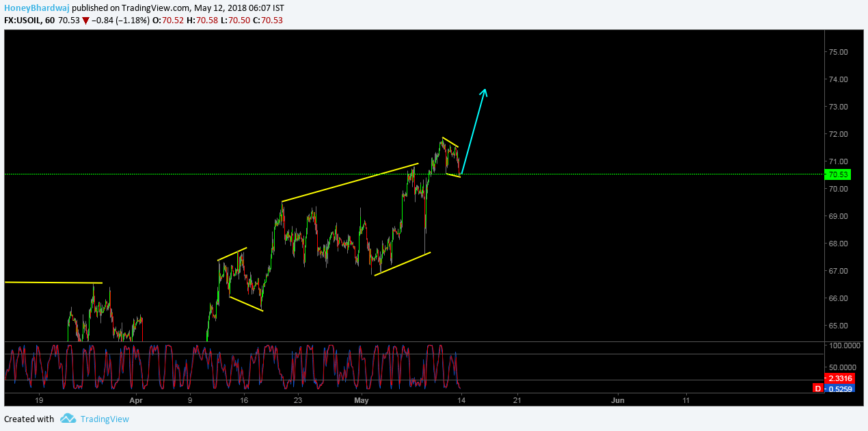Click the 16 date label on time axis
The height and width of the screenshot is (431, 868).
[x=243, y=400]
